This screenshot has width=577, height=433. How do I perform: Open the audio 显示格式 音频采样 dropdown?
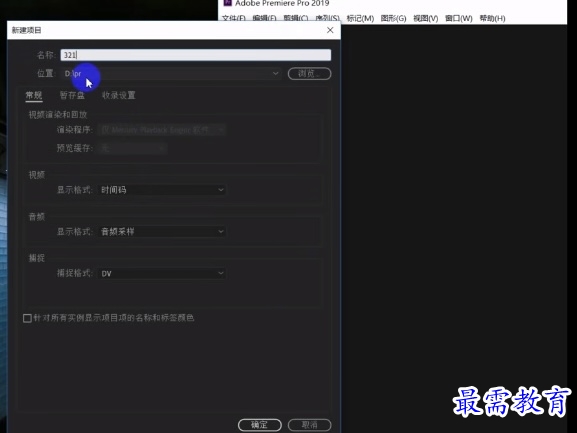(x=162, y=232)
